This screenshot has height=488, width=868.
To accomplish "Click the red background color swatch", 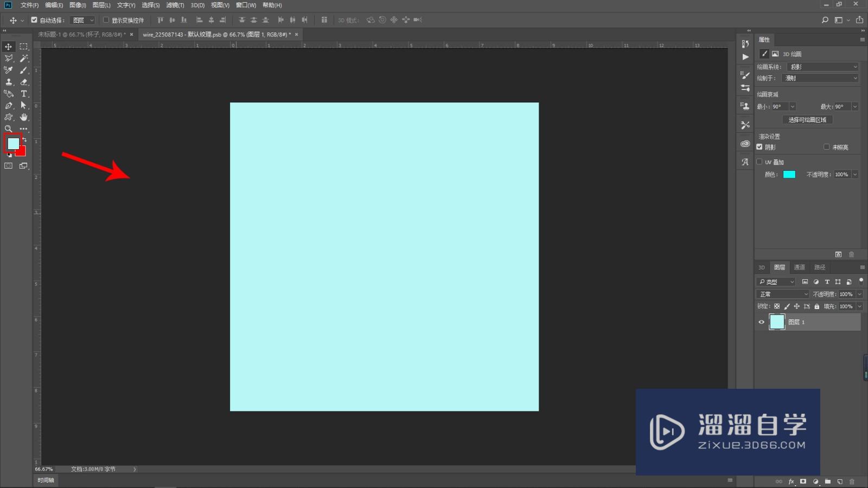I will coord(22,152).
